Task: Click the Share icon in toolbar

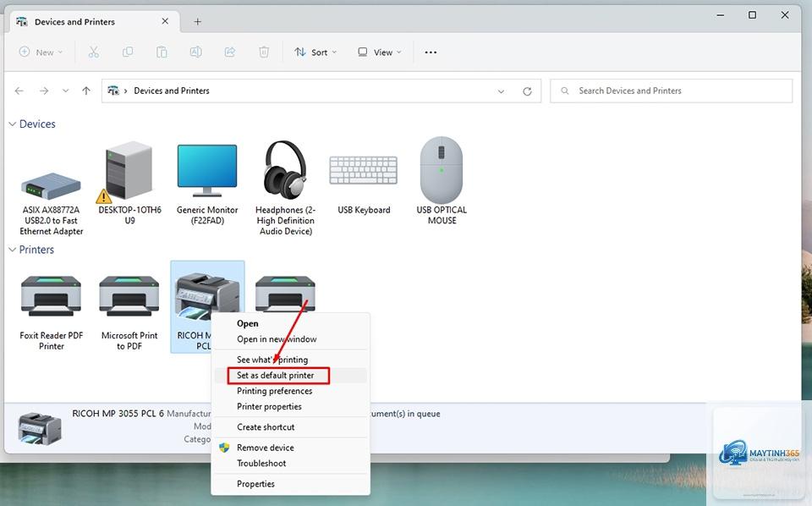Action: tap(230, 52)
